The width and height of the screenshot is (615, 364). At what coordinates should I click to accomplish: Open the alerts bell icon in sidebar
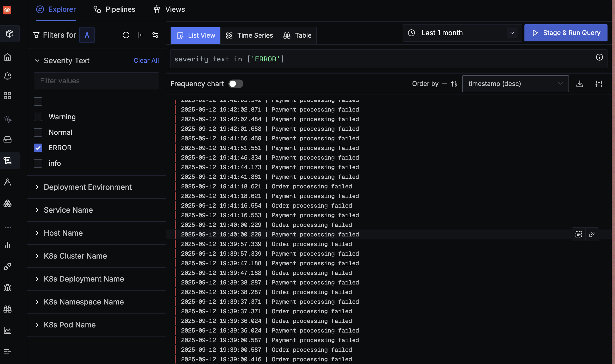click(8, 76)
